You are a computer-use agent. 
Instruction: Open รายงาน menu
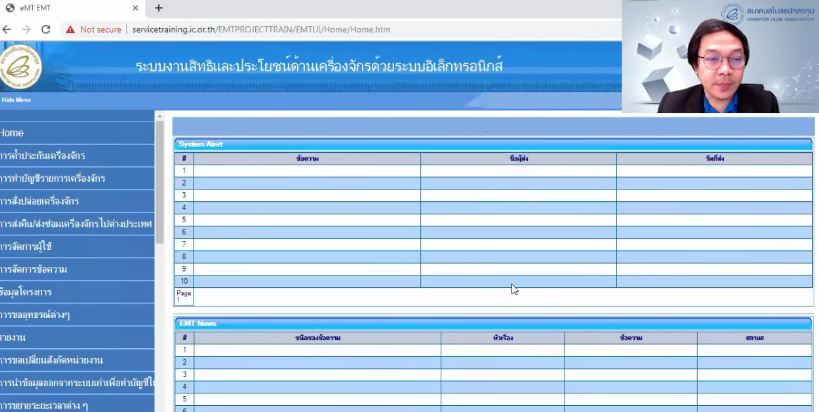tap(77, 337)
